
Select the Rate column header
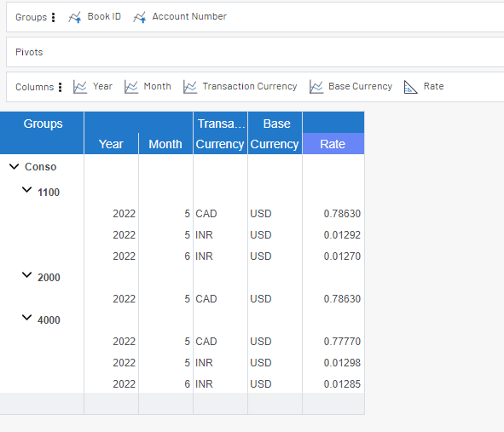coord(333,144)
